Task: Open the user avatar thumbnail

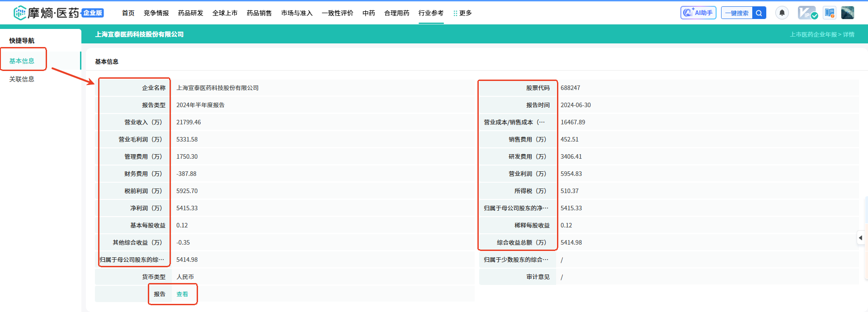Action: coord(848,13)
